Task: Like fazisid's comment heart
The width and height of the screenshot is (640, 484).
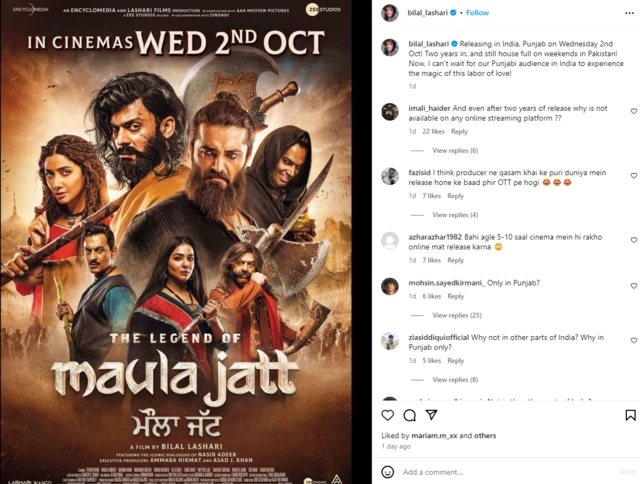Action: [633, 175]
